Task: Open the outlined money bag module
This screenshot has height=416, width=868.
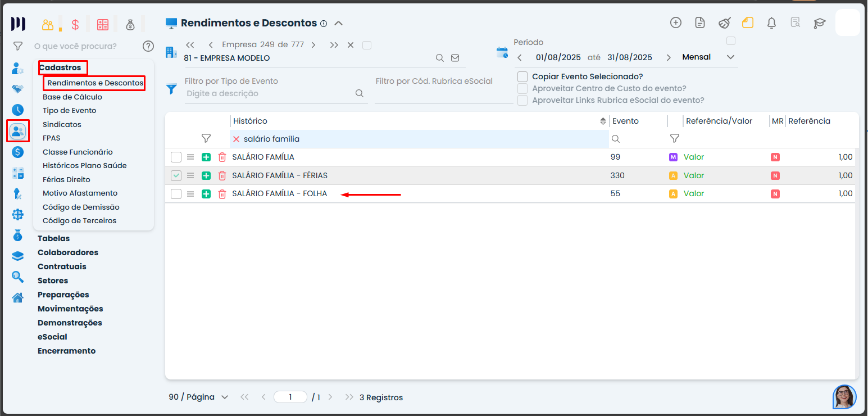Action: point(130,25)
